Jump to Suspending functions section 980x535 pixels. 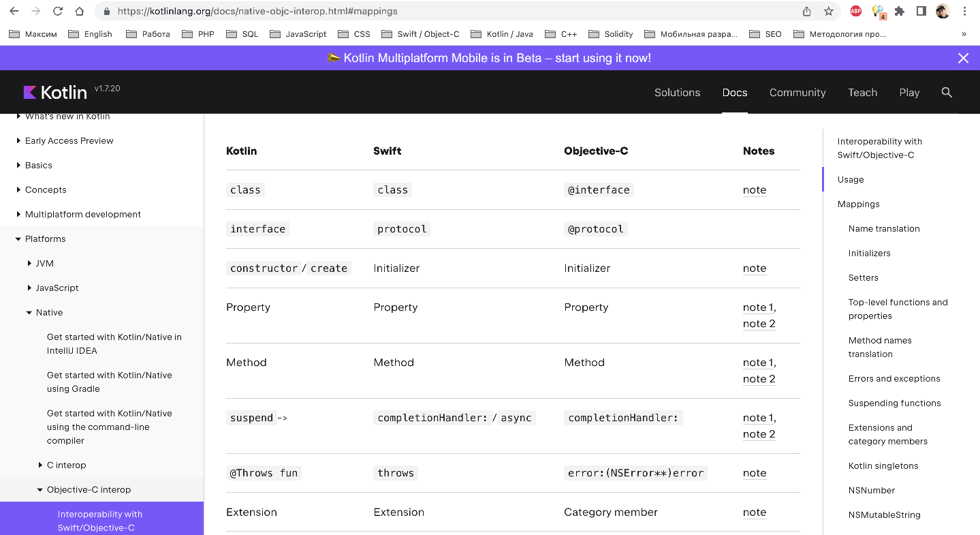point(894,403)
